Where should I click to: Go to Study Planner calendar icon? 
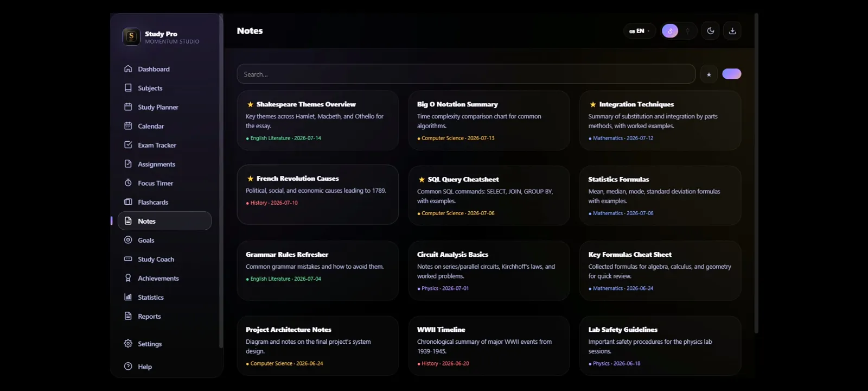pos(128,107)
